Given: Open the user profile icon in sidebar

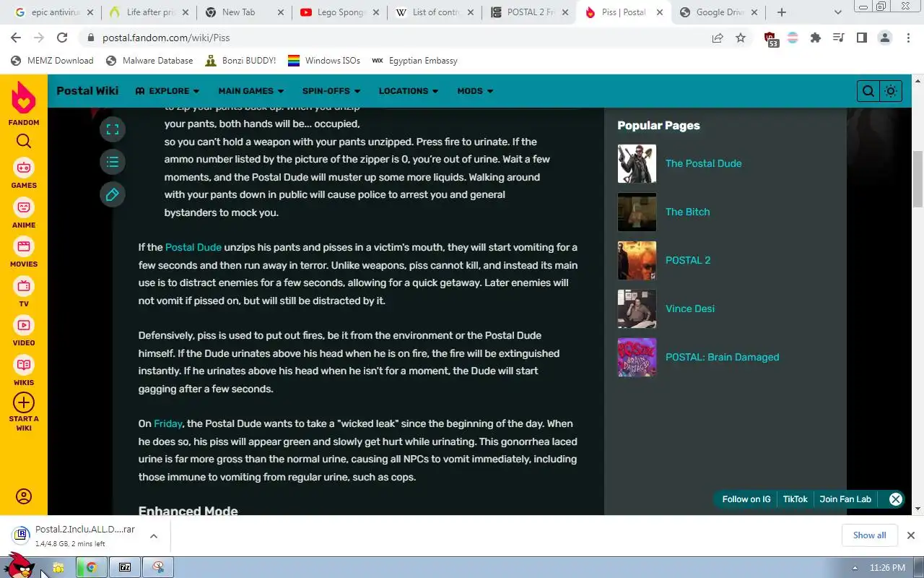Looking at the screenshot, I should (24, 496).
